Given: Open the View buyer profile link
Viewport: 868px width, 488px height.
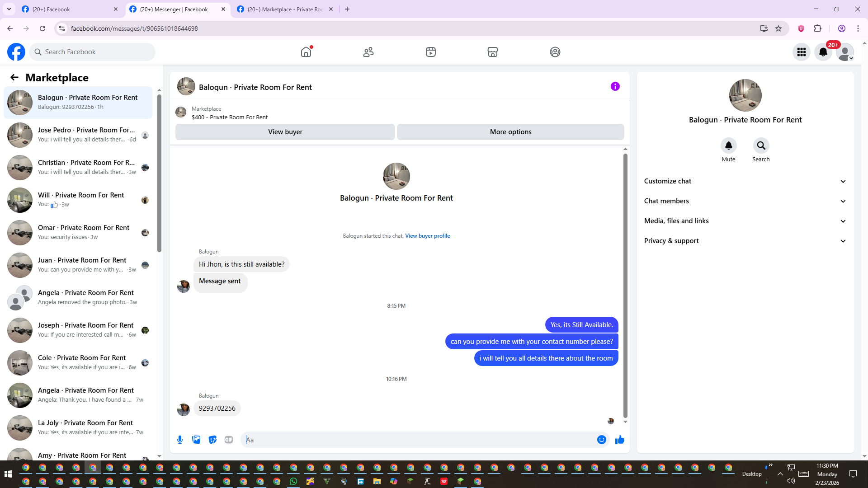Looking at the screenshot, I should click(x=427, y=236).
